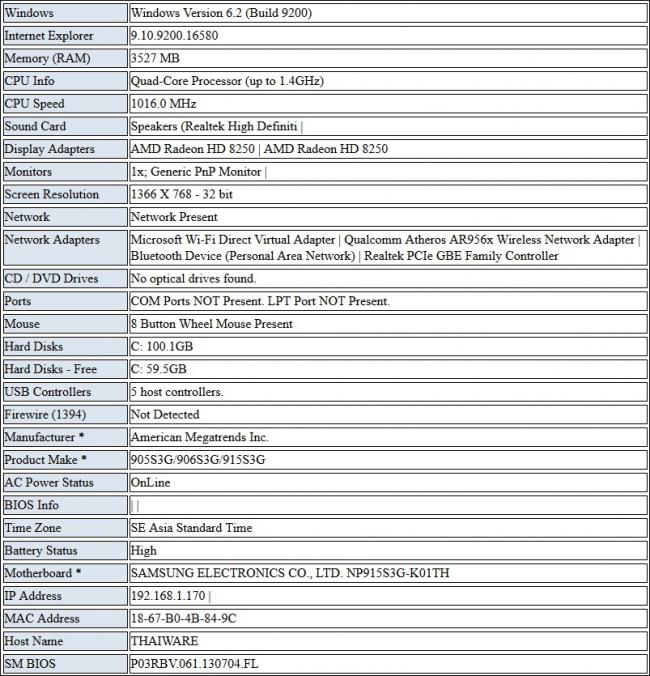Click the "Network" label cell

click(65, 217)
